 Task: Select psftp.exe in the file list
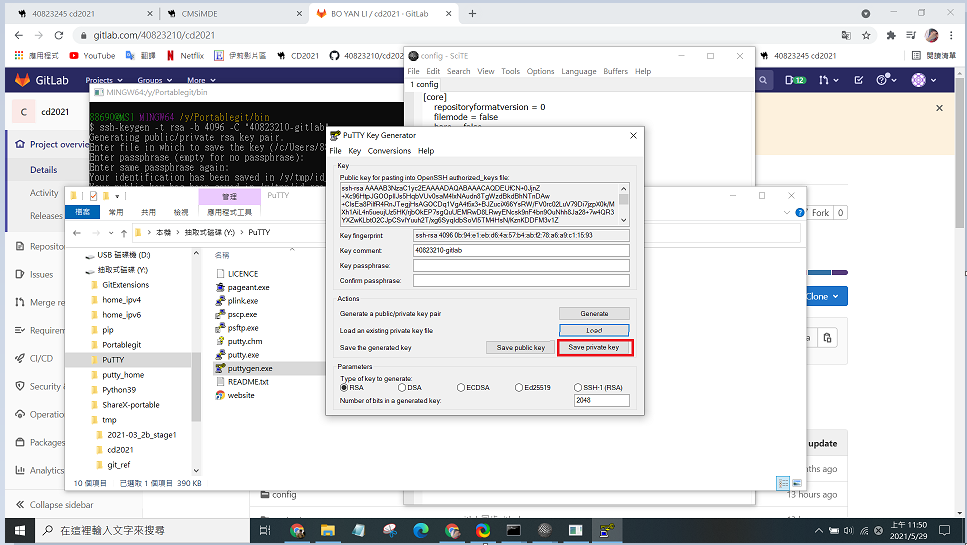pos(243,328)
